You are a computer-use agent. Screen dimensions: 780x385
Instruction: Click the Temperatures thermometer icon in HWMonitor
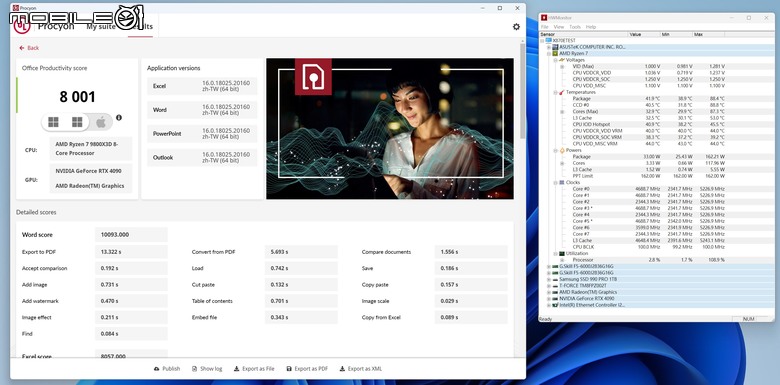click(x=562, y=92)
